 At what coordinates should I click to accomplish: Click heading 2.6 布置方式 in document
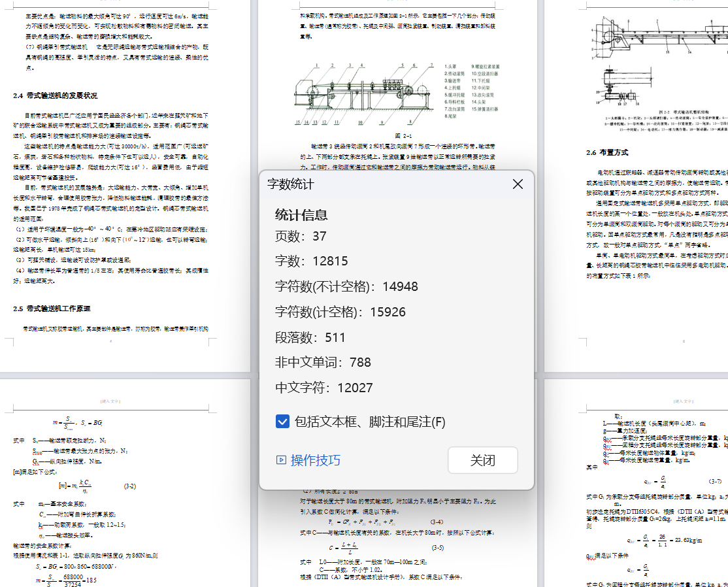point(607,152)
